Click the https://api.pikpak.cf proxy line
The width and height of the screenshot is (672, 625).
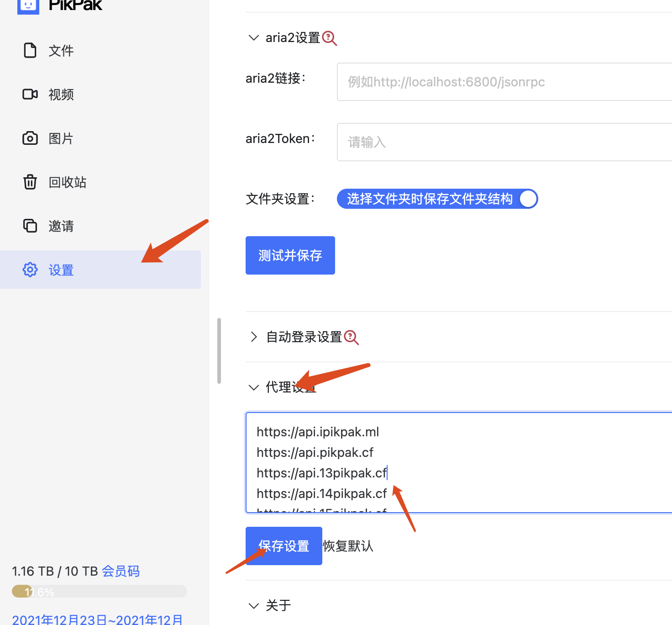tap(315, 452)
